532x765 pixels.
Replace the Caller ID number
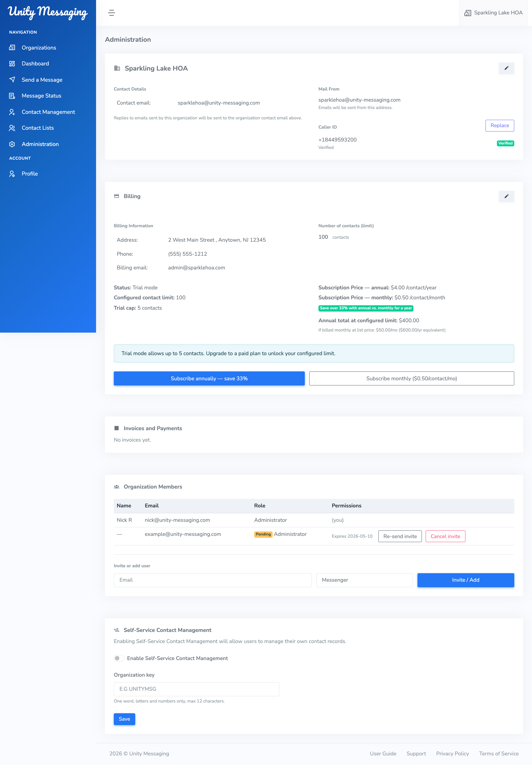tap(500, 126)
